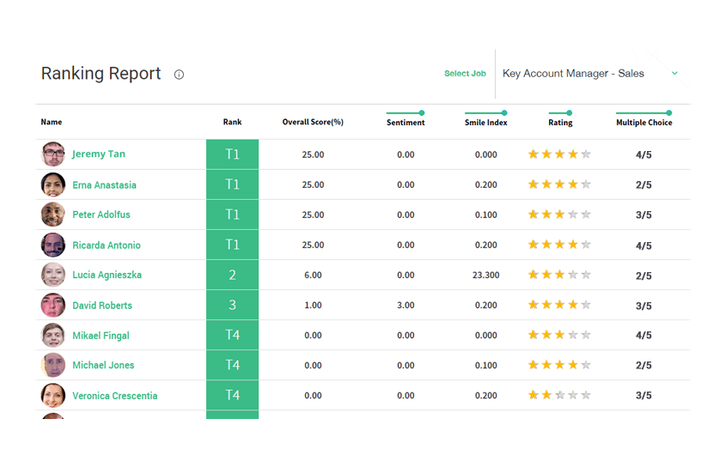Image resolution: width=726 pixels, height=473 pixels.
Task: Sort by Overall Score(%) column header
Action: click(x=312, y=123)
